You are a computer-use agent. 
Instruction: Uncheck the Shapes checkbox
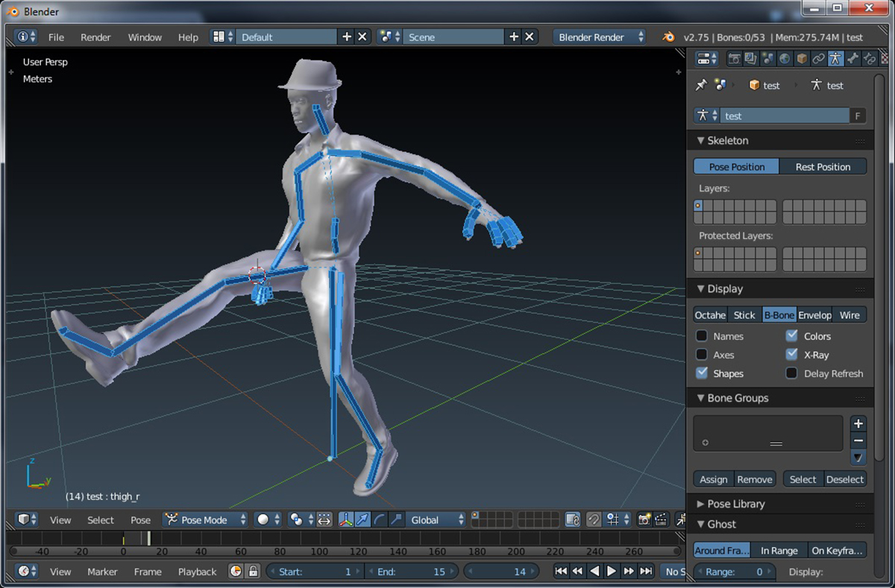[x=702, y=373]
